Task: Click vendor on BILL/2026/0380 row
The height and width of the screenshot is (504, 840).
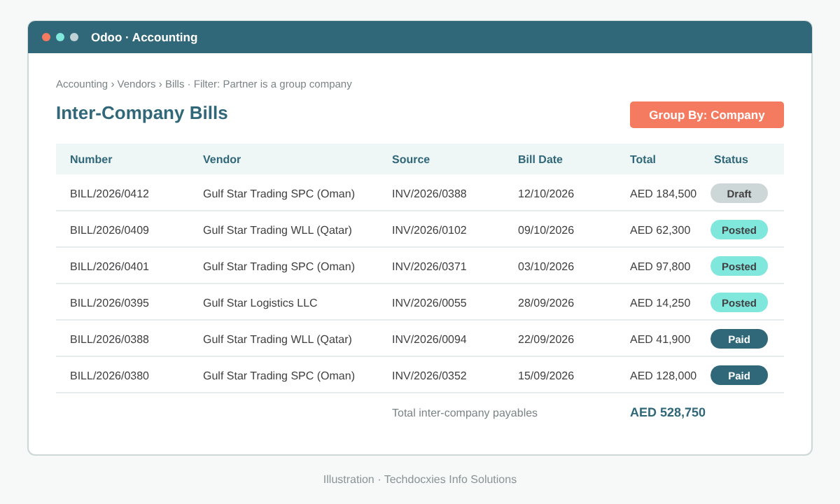Action: [279, 376]
